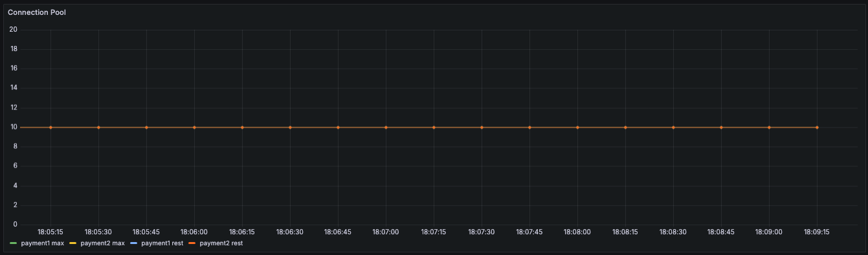Select the data point at 18:07:00
Viewport: 868px width, 255px height.
386,127
